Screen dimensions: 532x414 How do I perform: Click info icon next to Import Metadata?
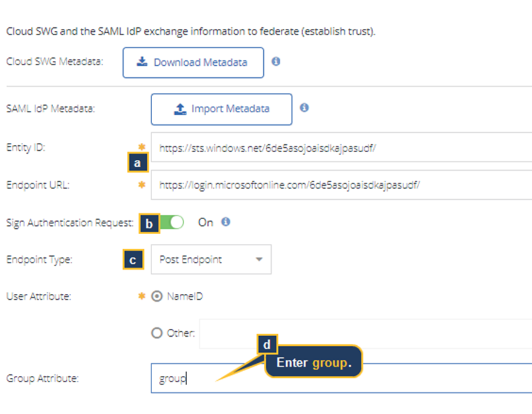tap(304, 107)
